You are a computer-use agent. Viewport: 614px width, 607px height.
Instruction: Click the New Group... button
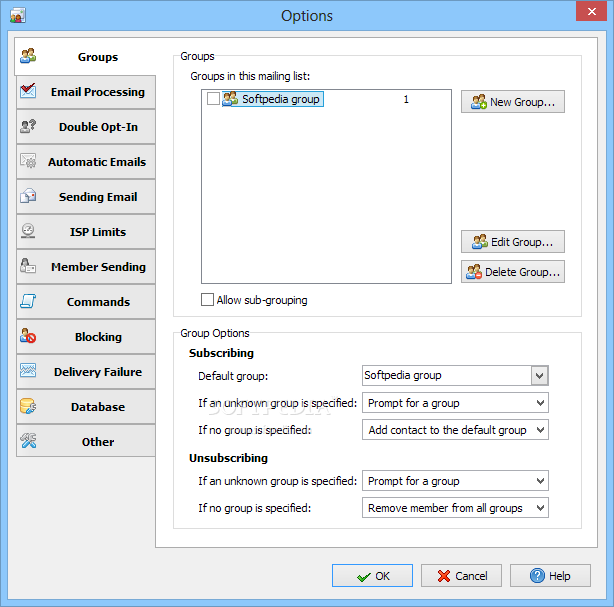(x=513, y=102)
